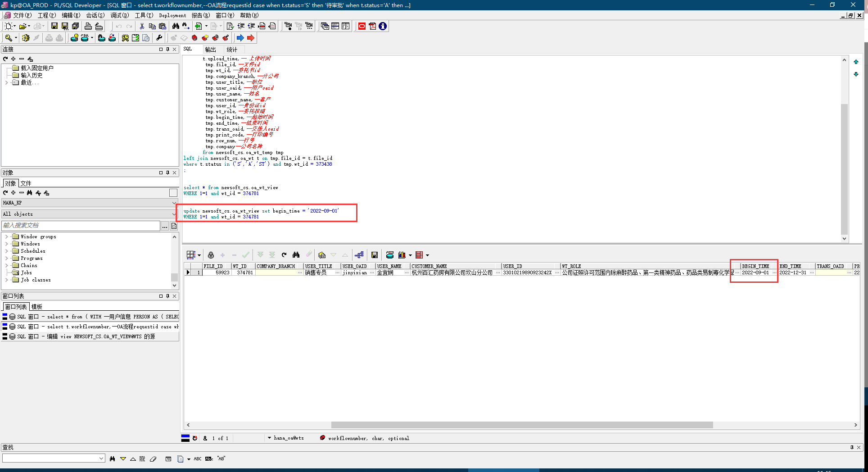
Task: Switch to the 统计 tab
Action: coord(232,50)
